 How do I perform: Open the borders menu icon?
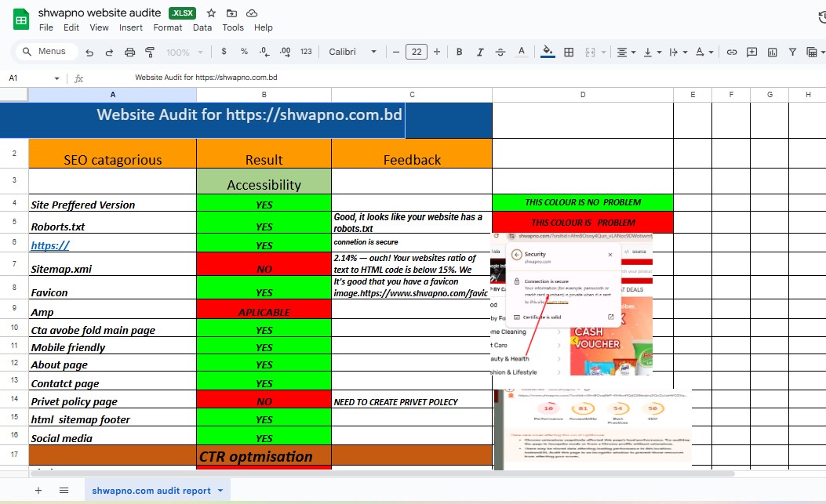(568, 51)
